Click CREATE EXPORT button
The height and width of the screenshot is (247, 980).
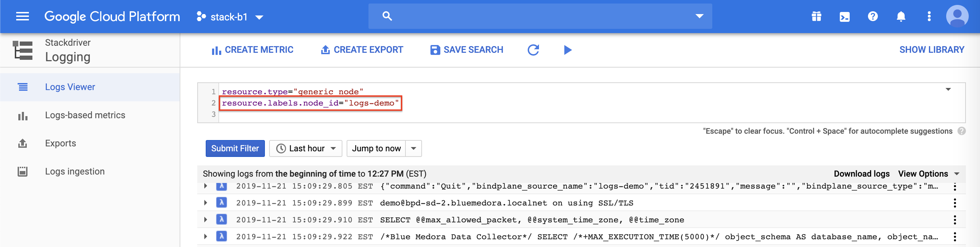click(x=362, y=50)
